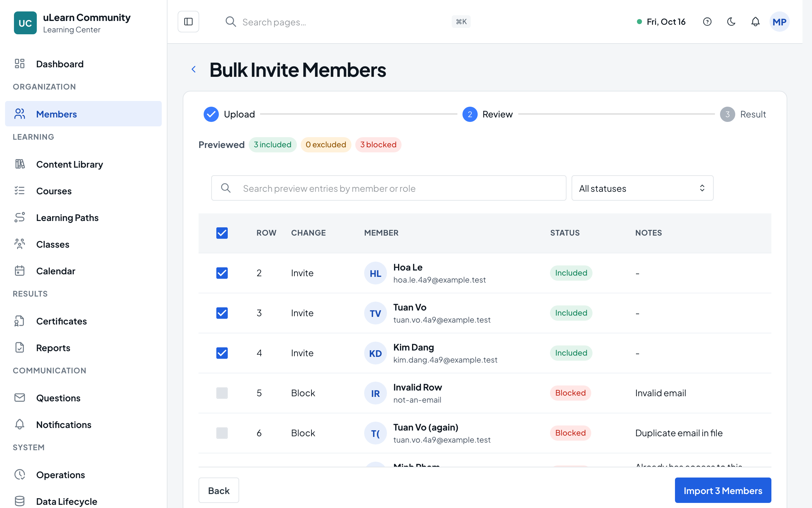
Task: Click the UC organization logo
Action: [25, 23]
